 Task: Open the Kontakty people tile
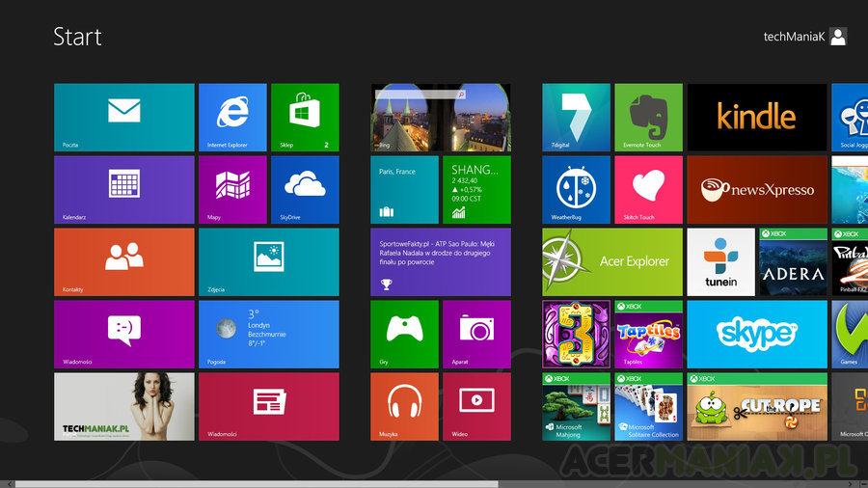124,262
